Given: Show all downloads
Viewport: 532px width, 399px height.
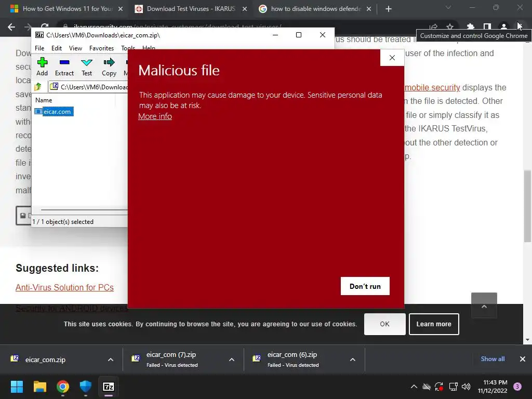Looking at the screenshot, I should tap(493, 359).
